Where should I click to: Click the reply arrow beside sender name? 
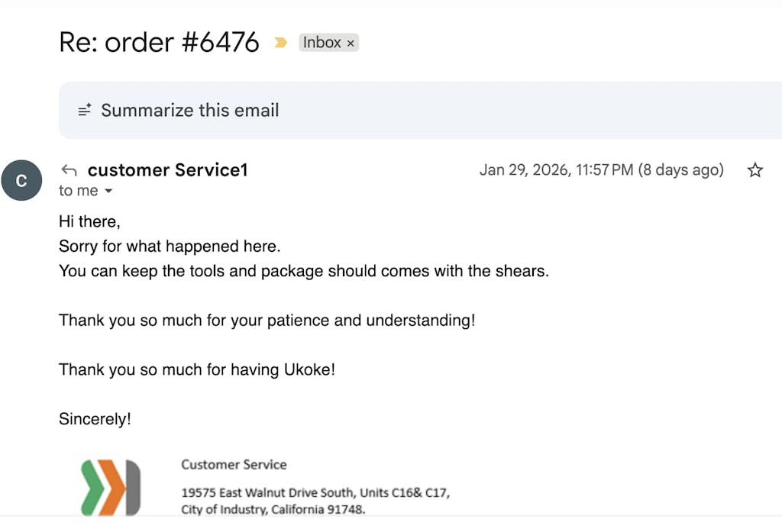click(69, 170)
